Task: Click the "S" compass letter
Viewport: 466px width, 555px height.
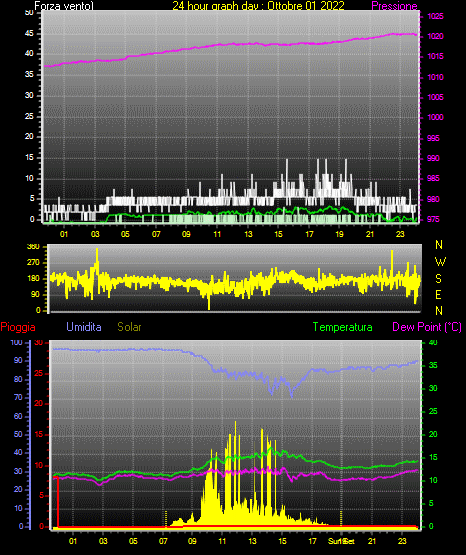Action: [438, 279]
